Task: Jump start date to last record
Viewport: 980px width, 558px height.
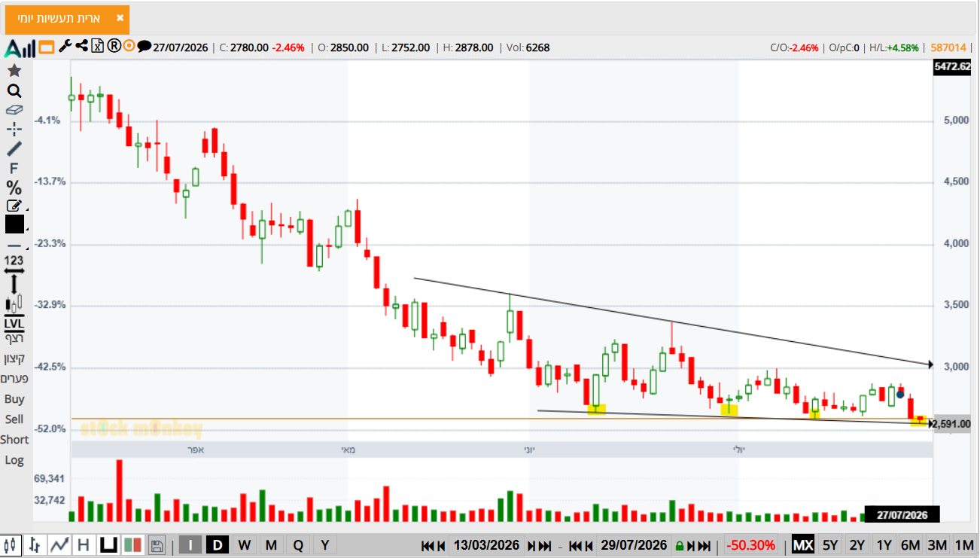Action: click(x=545, y=546)
